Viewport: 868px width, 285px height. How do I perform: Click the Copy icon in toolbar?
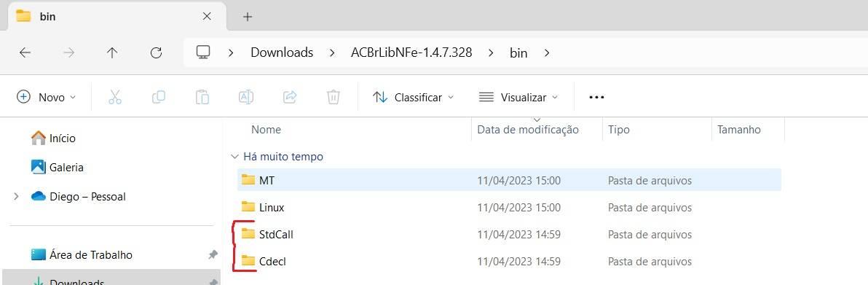(x=158, y=97)
